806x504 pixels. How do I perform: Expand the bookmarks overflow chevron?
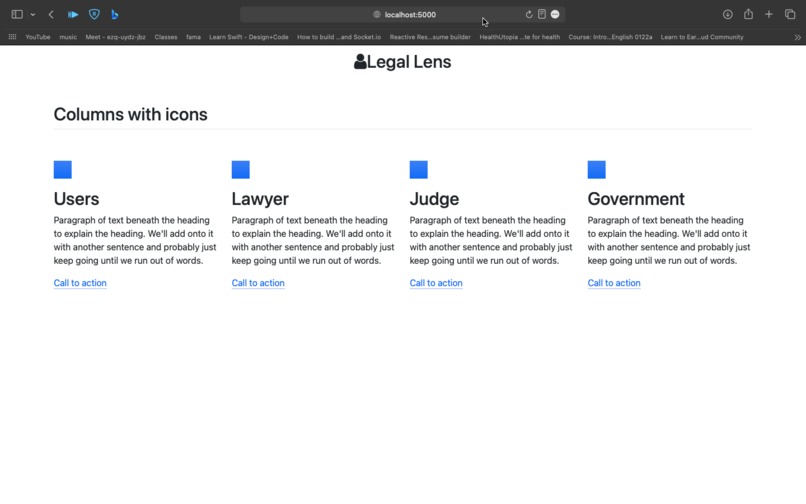pyautogui.click(x=797, y=37)
